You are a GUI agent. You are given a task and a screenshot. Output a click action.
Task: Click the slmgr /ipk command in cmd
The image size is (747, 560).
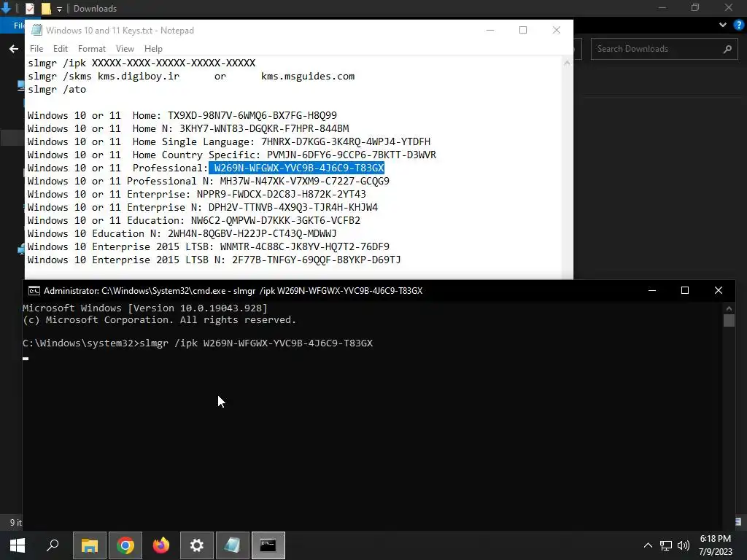click(x=256, y=343)
